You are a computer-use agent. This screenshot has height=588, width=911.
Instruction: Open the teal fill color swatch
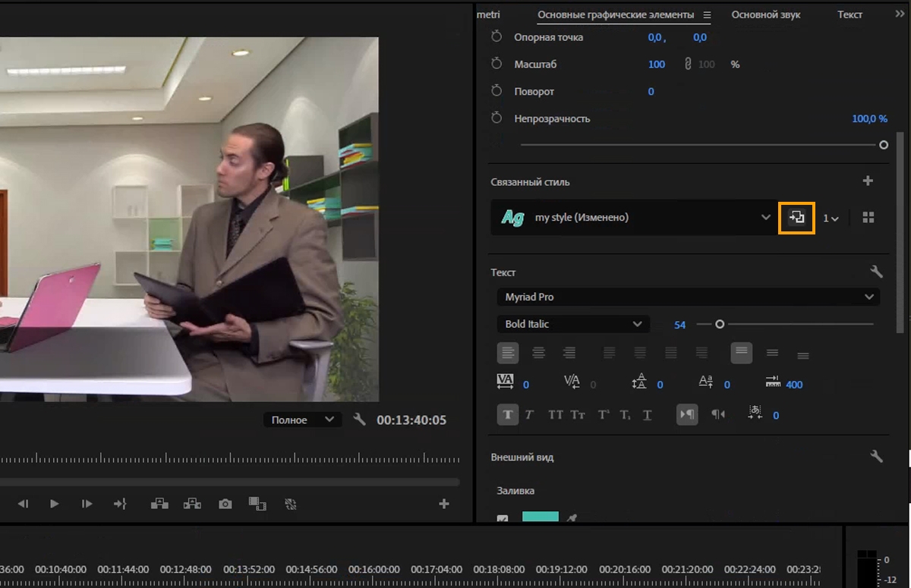[541, 517]
